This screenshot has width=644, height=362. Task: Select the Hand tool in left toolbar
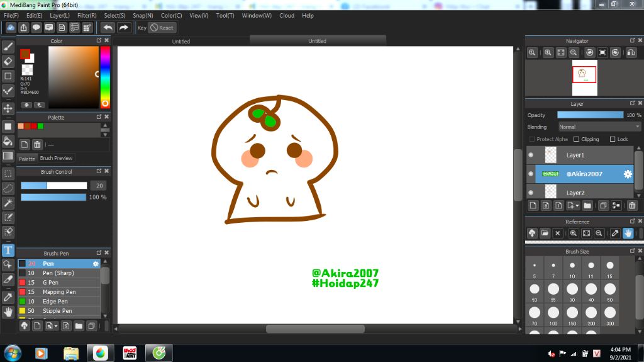(x=8, y=312)
